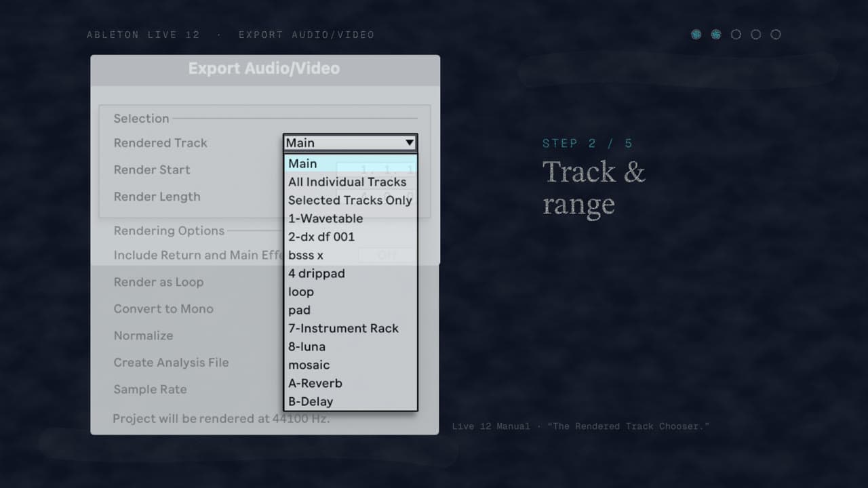The image size is (868, 488).
Task: Click the Render Length label
Action: pyautogui.click(x=157, y=197)
